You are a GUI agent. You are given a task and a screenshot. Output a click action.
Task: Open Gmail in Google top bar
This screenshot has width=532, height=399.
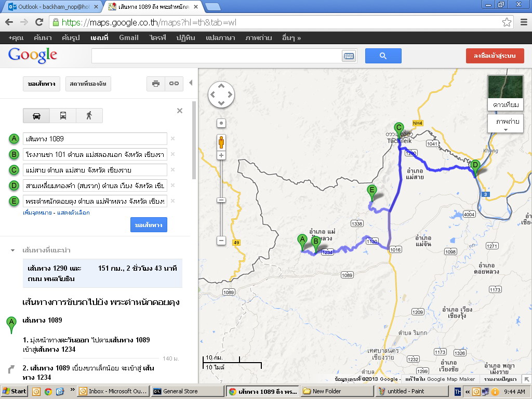coord(129,37)
